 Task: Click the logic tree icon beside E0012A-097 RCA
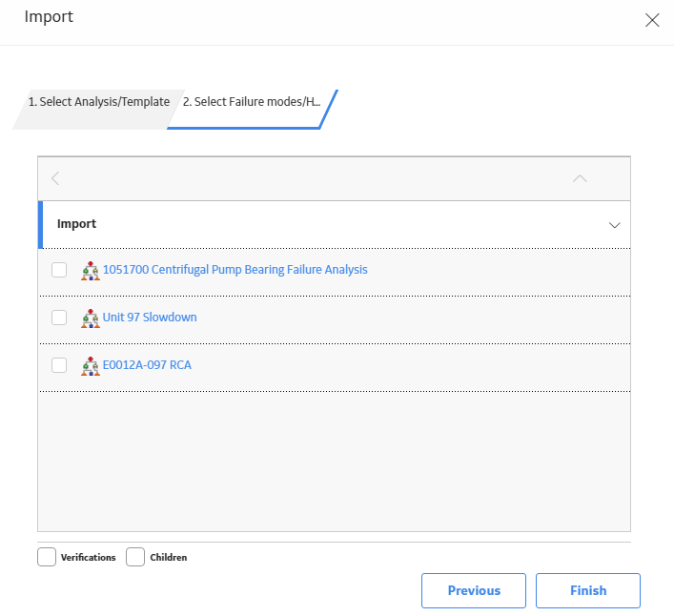(x=91, y=366)
